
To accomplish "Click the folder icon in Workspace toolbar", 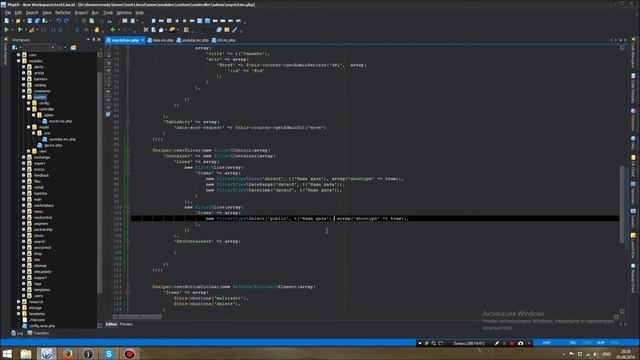I will coord(73,47).
